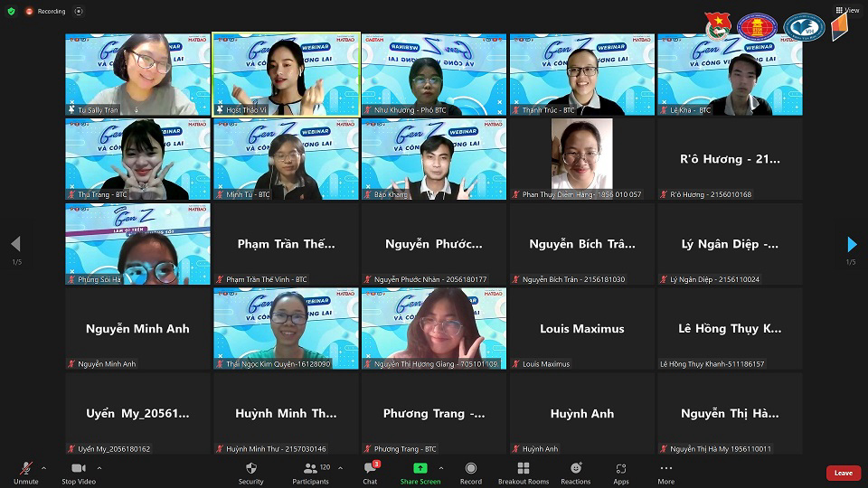This screenshot has width=868, height=488.
Task: Click the green encryption shield icon
Action: (11, 11)
